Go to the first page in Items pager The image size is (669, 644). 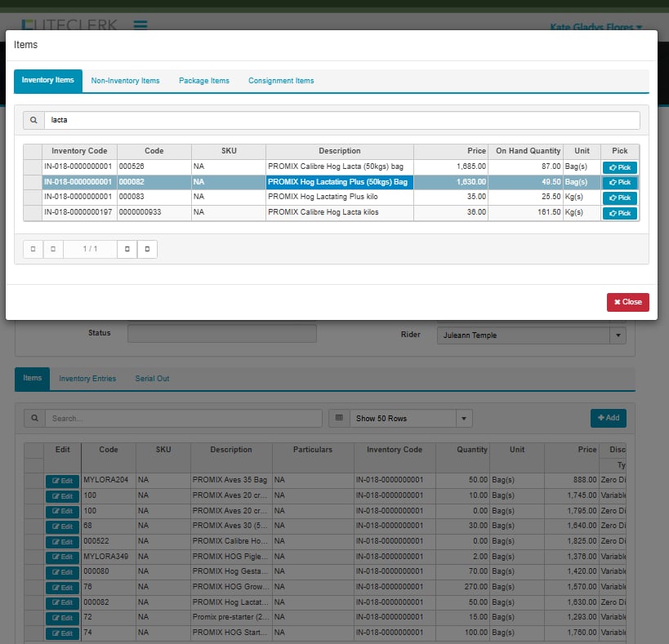(33, 249)
